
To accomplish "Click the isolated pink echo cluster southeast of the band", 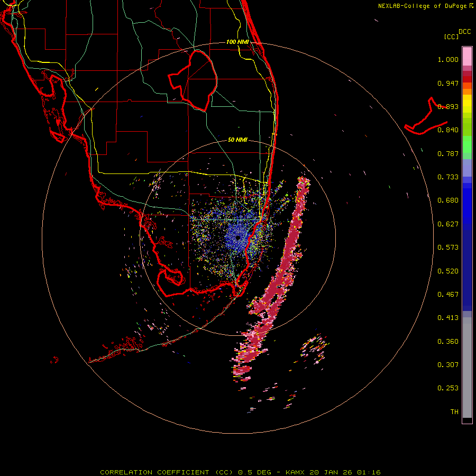I will pos(315,349).
